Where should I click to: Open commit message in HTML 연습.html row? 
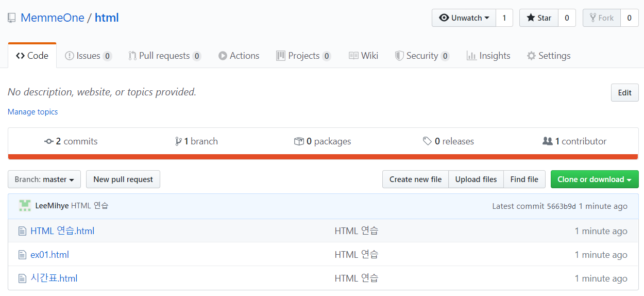[x=357, y=231]
